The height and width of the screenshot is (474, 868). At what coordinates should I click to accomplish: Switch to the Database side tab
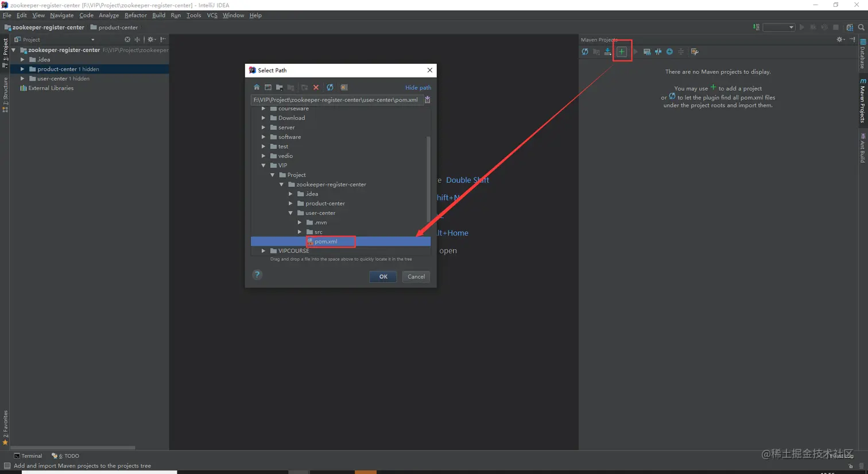[x=863, y=54]
